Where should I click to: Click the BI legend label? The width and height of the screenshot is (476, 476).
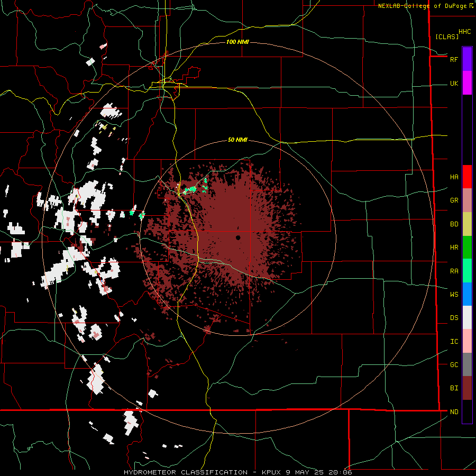[454, 388]
